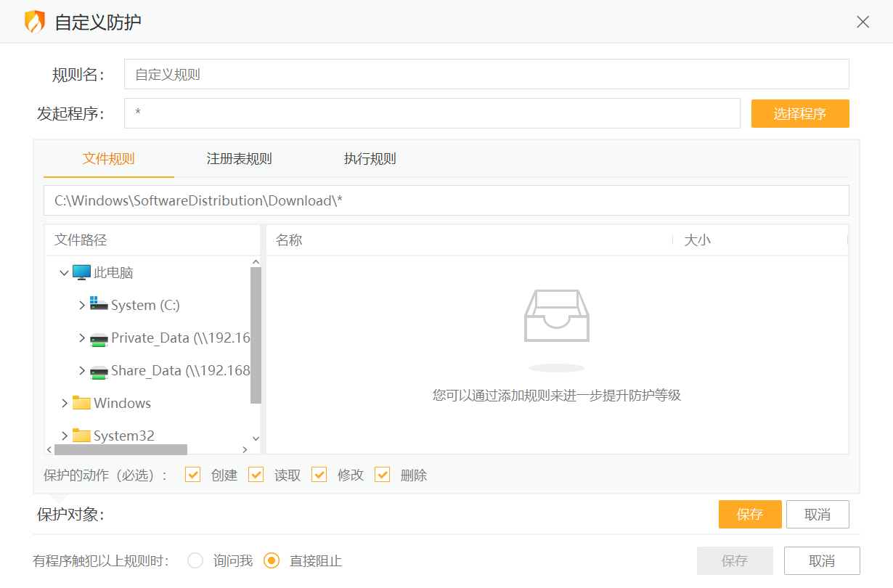The image size is (893, 588).
Task: Click the 此电脑 computer monitor icon
Action: pos(81,273)
